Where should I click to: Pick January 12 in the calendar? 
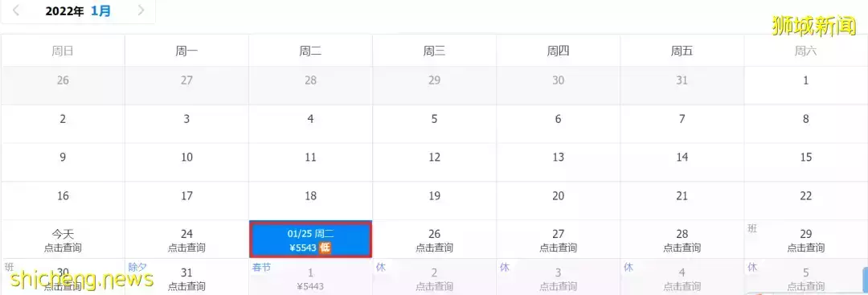tap(435, 158)
